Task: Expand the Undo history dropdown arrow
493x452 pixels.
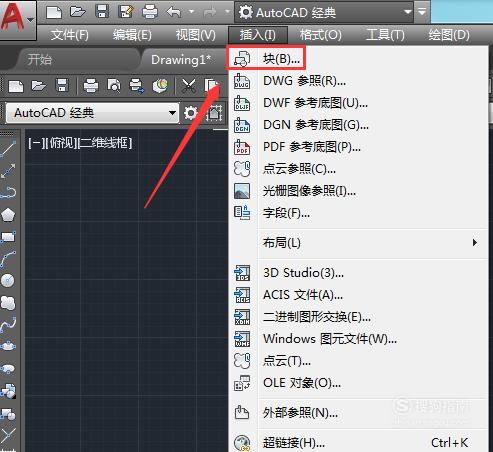Action: pyautogui.click(x=191, y=12)
